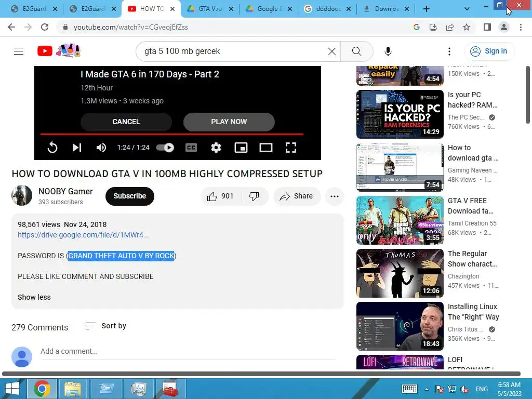Skip to next video
Image resolution: width=532 pixels, height=399 pixels.
(x=77, y=148)
